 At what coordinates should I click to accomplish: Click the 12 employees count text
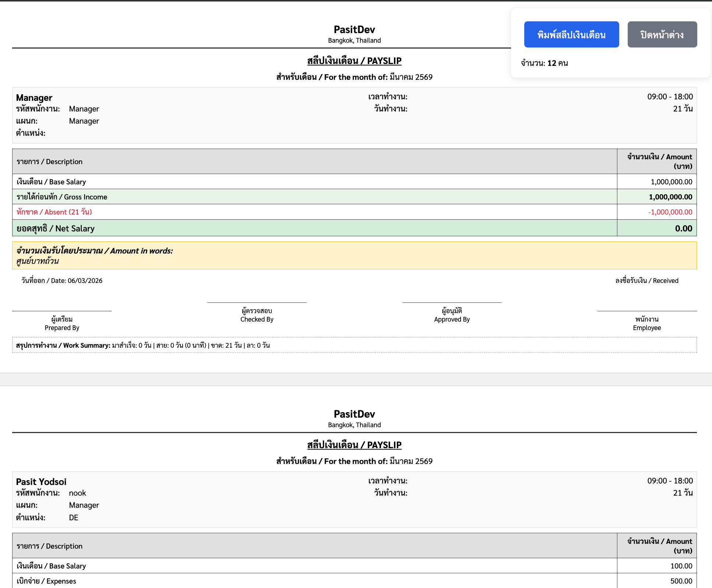pyautogui.click(x=544, y=63)
